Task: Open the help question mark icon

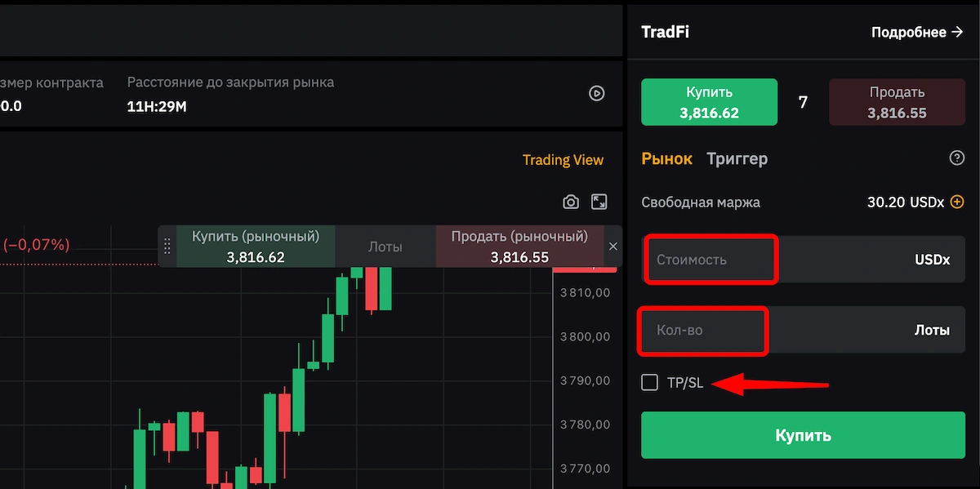Action: click(x=956, y=158)
